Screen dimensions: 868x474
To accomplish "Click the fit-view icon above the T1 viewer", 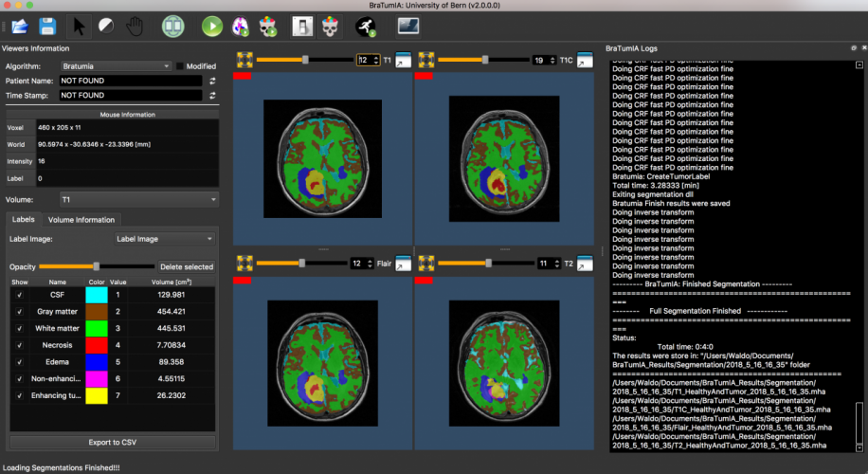I will point(242,60).
